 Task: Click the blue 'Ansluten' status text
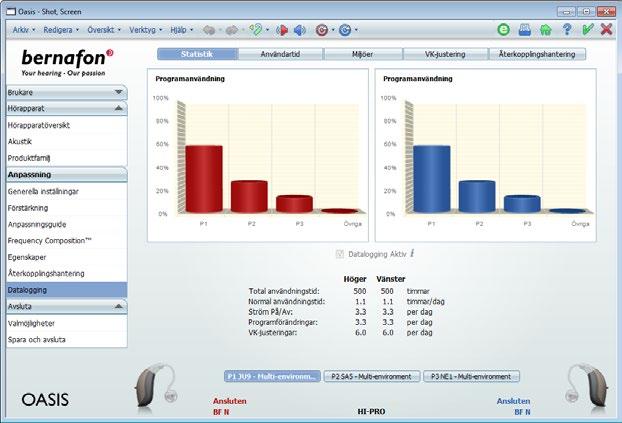(513, 401)
